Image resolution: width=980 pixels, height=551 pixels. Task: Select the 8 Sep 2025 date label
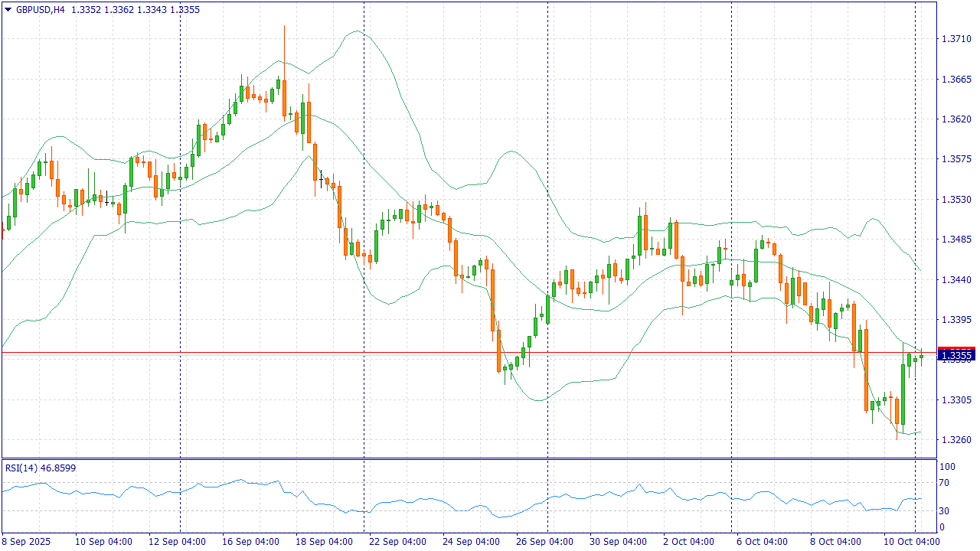(27, 542)
